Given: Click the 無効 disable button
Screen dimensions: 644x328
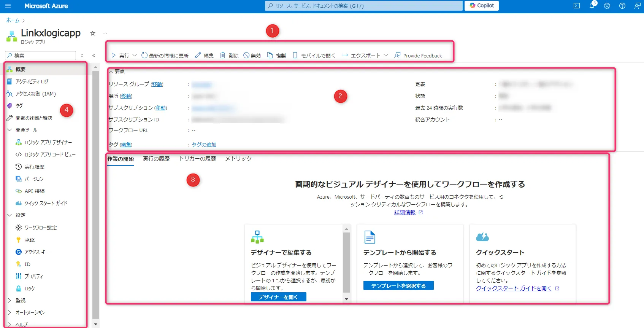Looking at the screenshot, I should 252,56.
